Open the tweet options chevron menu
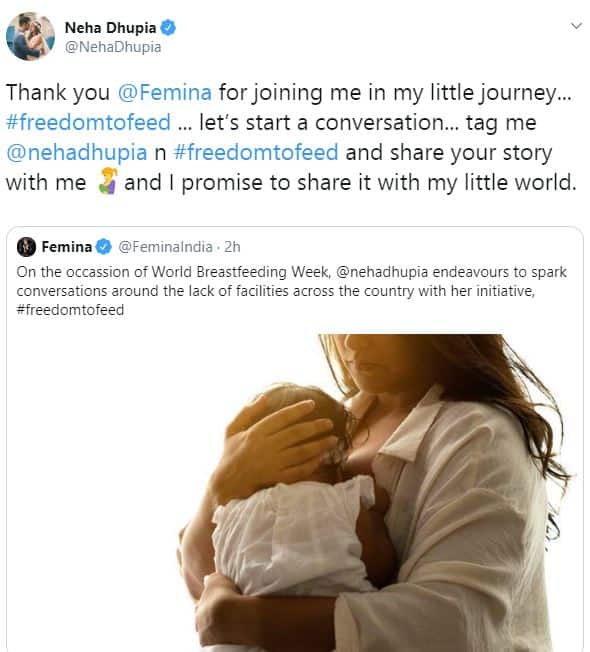Viewport: 590px width, 652px height. tap(576, 26)
